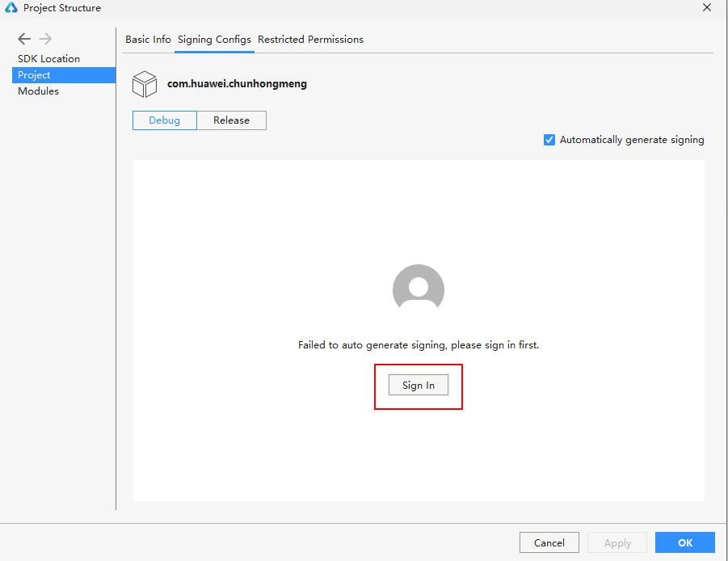
Task: Click the forward navigation arrow
Action: pos(45,39)
